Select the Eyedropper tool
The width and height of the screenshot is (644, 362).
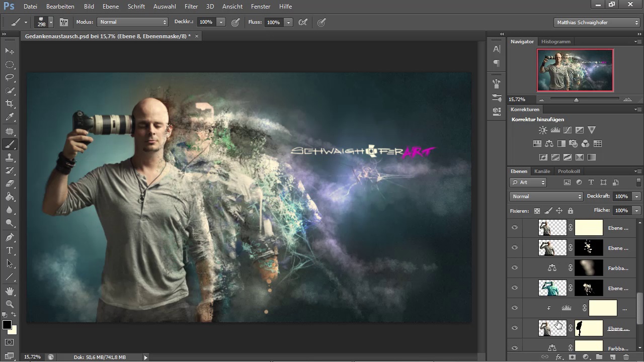[x=10, y=117]
